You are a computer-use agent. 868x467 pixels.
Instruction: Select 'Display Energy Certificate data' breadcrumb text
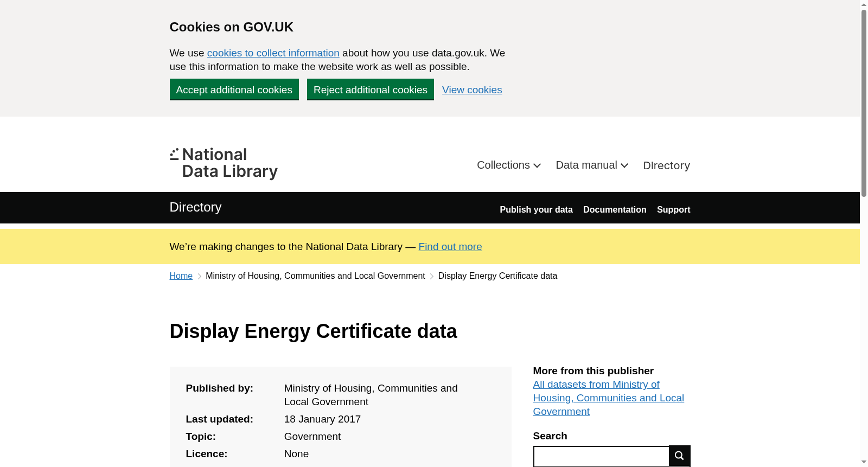497,276
